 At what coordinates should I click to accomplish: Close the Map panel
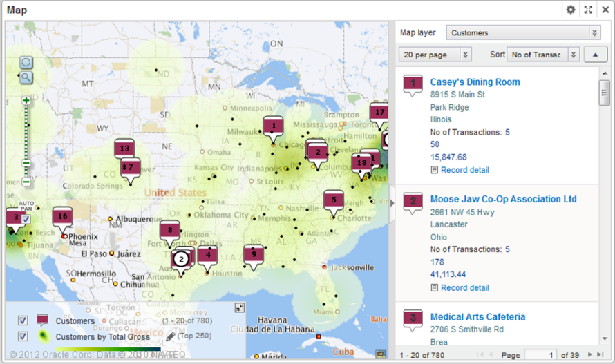click(x=605, y=10)
